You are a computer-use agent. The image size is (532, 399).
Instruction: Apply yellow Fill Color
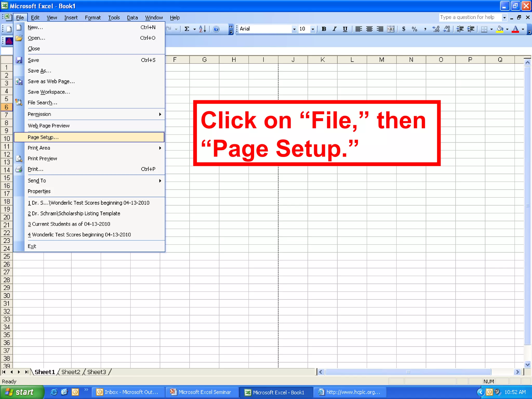tap(500, 29)
